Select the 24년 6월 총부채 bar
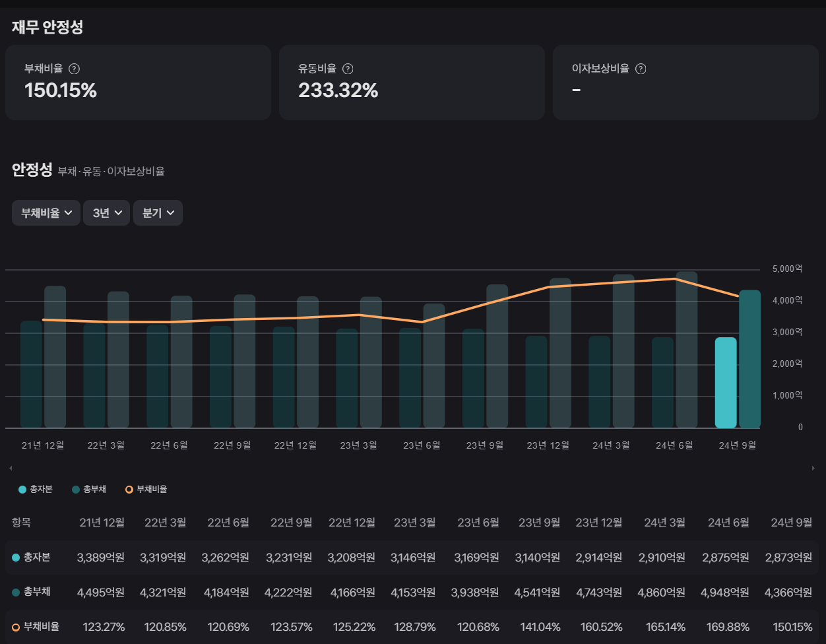The width and height of the screenshot is (826, 644). click(687, 350)
